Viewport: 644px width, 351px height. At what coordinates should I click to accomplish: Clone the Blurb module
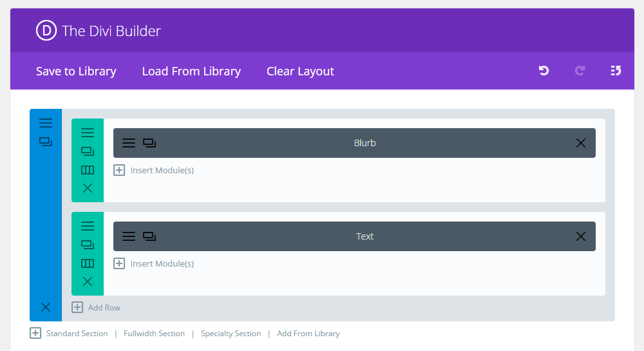click(149, 143)
